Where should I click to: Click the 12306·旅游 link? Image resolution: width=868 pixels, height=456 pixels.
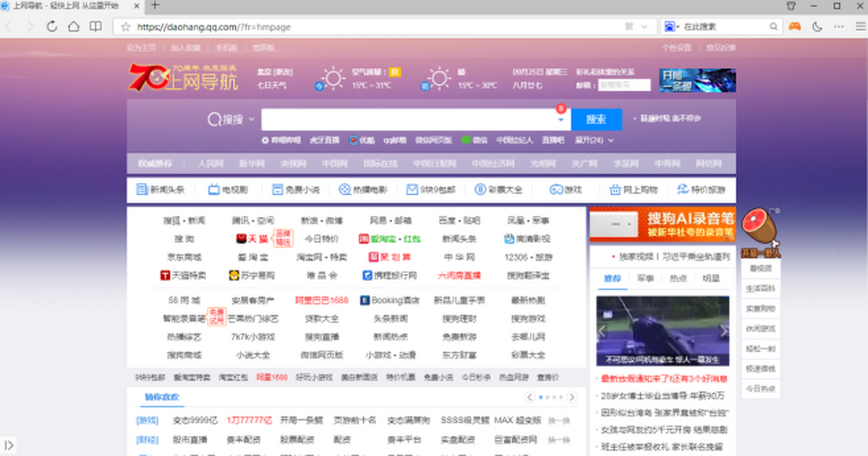point(529,257)
